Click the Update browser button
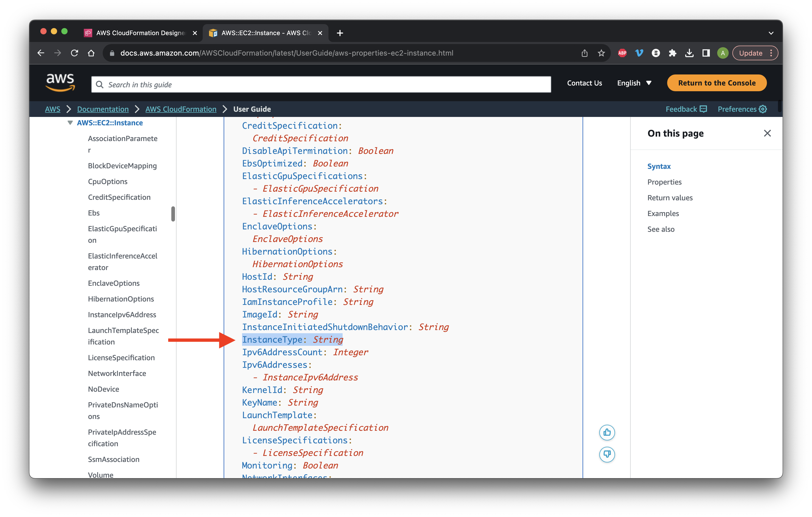The width and height of the screenshot is (812, 517). (755, 53)
